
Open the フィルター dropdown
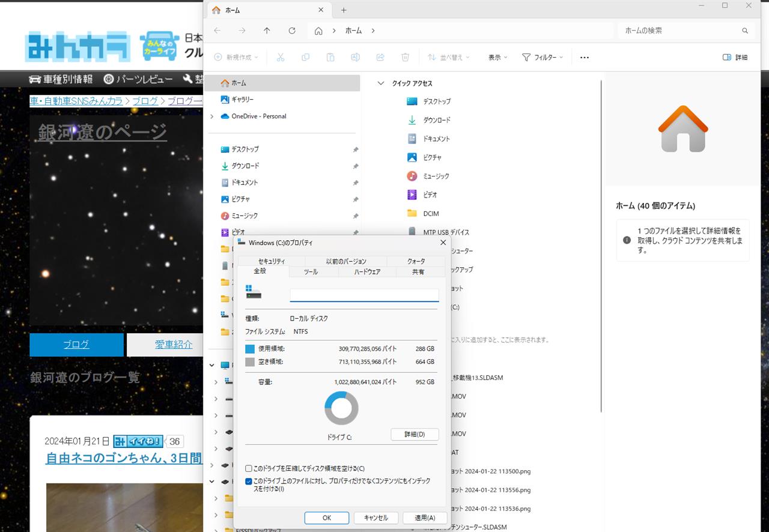point(543,57)
